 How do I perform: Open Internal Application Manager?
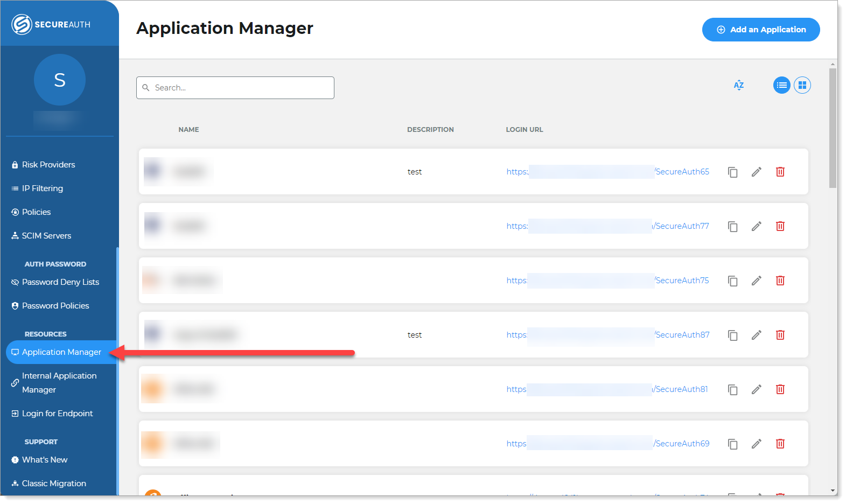[54, 383]
